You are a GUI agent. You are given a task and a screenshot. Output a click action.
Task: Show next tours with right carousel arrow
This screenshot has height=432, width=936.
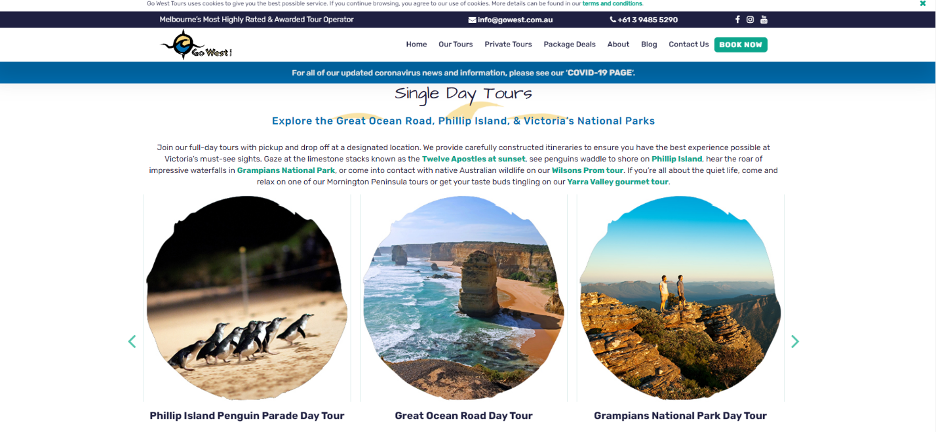tap(795, 341)
